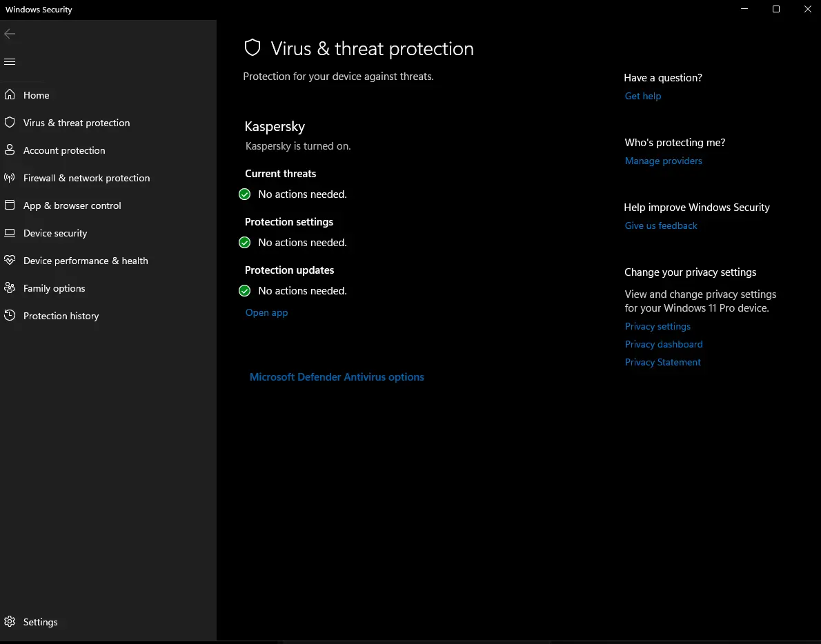The width and height of the screenshot is (821, 644).
Task: Click Give us feedback link
Action: 661,225
